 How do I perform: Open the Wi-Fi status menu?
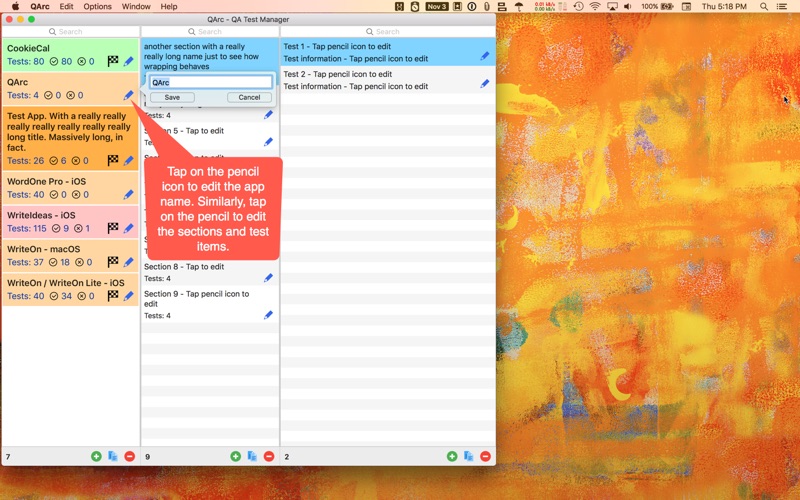pos(595,7)
